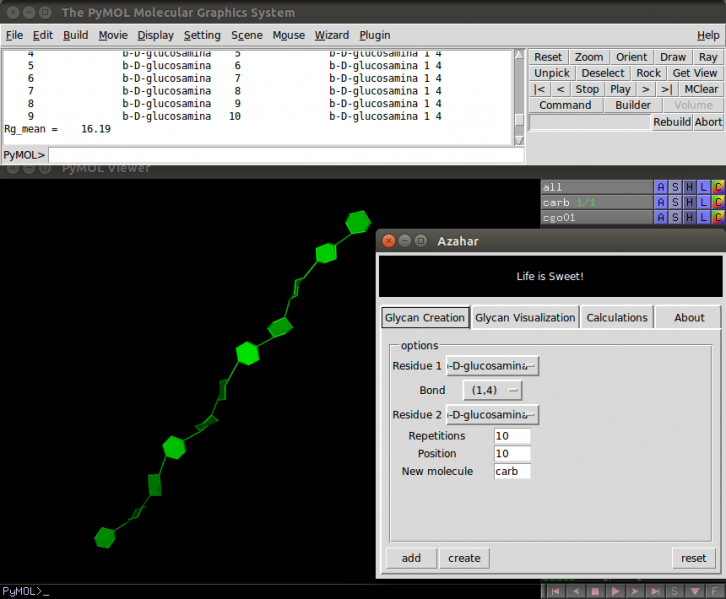Expand the Residue 1 dropdown
Screen dimensions: 726x599
[x=492, y=366]
